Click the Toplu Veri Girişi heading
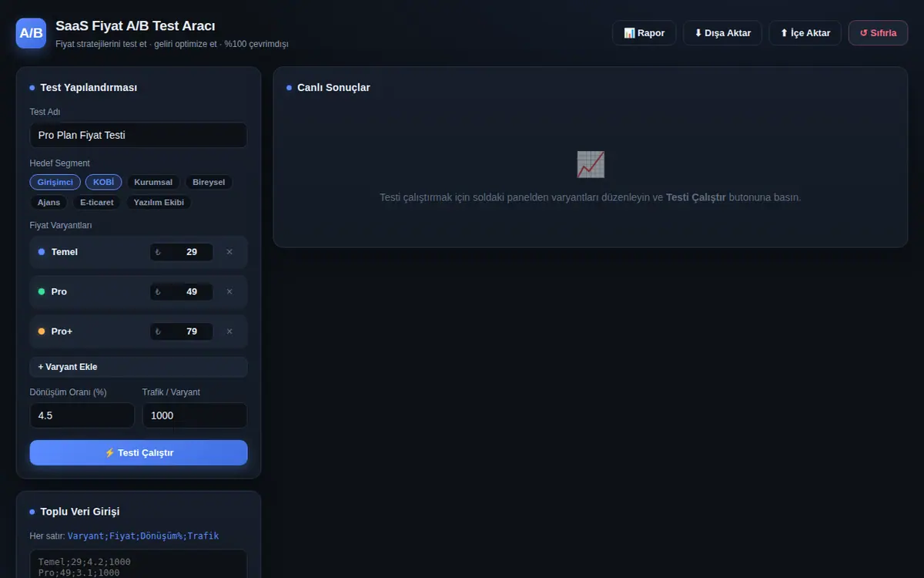The width and height of the screenshot is (924, 578). [80, 512]
